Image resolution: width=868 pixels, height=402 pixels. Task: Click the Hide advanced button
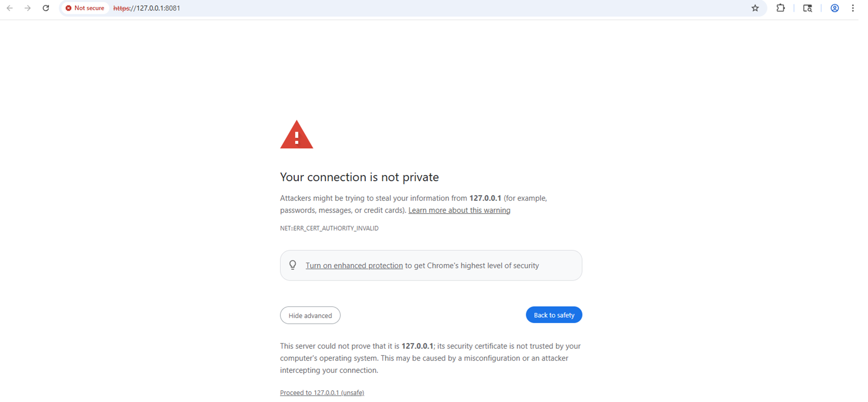pos(310,315)
